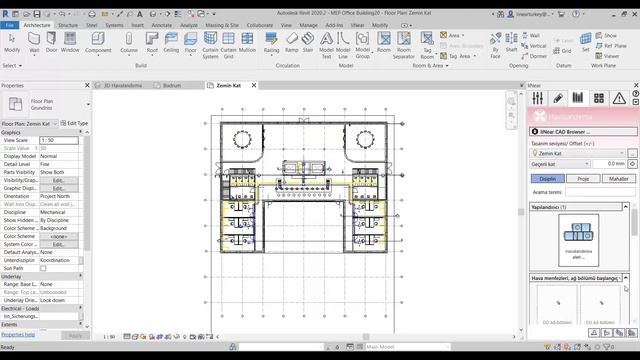Click the Save icon in quick access toolbar

click(37, 14)
